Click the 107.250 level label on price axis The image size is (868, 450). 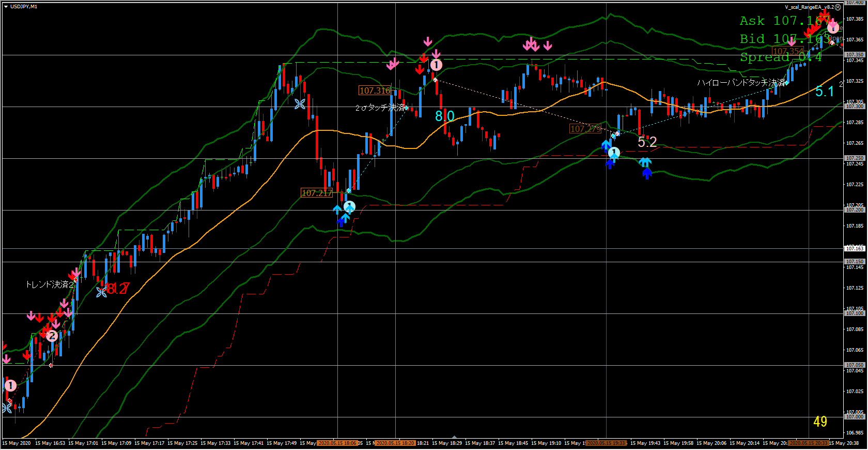(855, 158)
